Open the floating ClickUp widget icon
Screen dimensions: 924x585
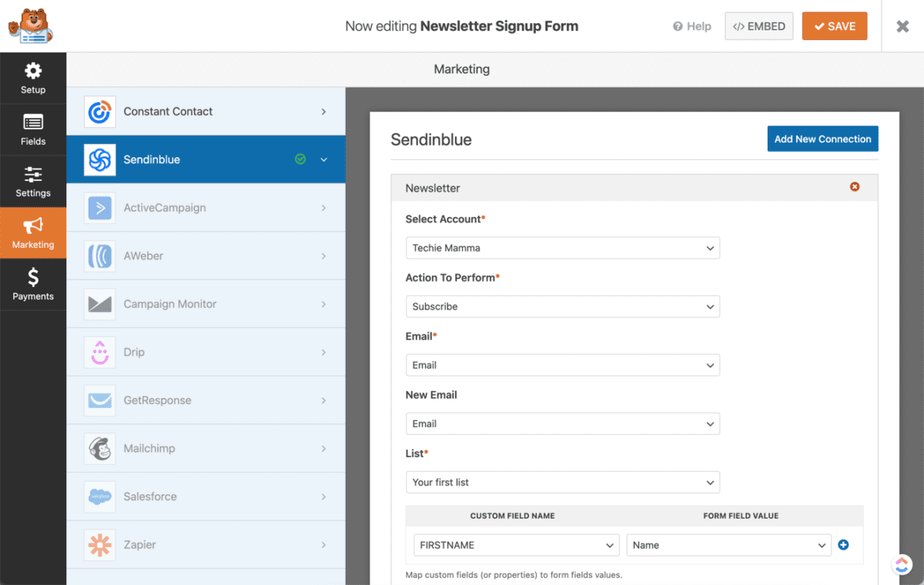coord(902,565)
